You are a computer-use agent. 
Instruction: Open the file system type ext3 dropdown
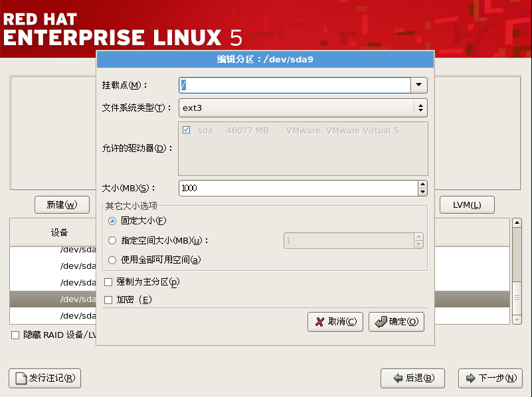click(303, 108)
